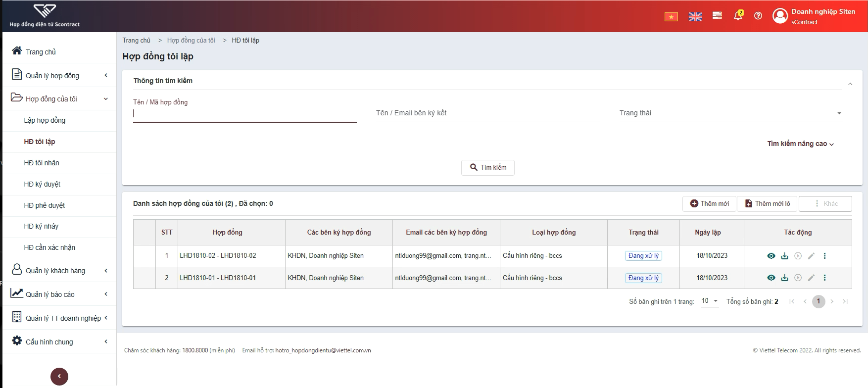This screenshot has width=868, height=388.
Task: Expand Quản lý khách hàng menu
Action: coord(59,271)
